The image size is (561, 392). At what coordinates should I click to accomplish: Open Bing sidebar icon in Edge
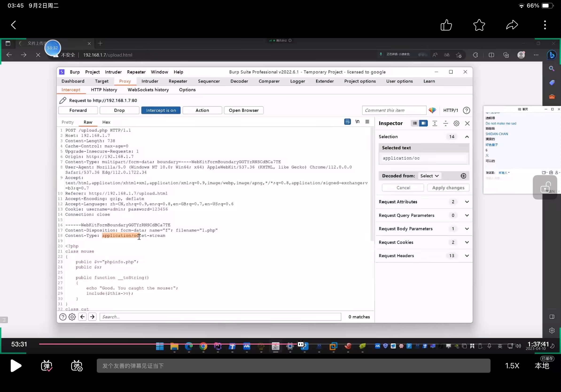tap(552, 55)
